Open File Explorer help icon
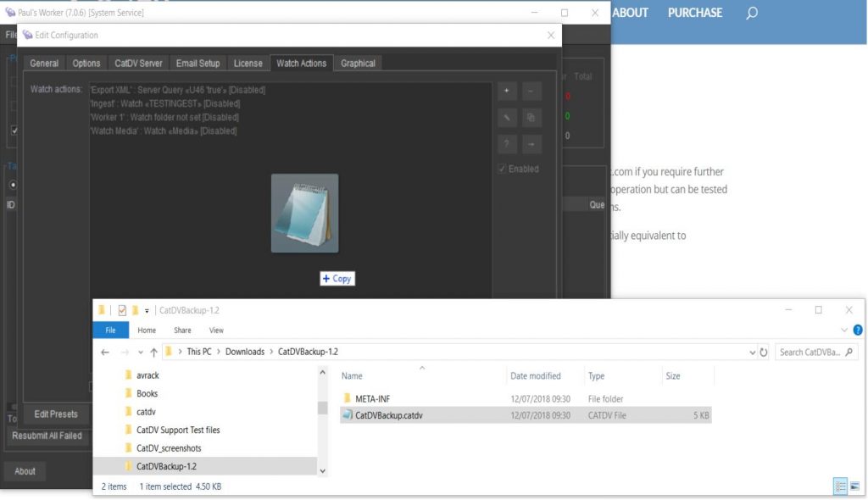Image resolution: width=868 pixels, height=500 pixels. tap(858, 330)
